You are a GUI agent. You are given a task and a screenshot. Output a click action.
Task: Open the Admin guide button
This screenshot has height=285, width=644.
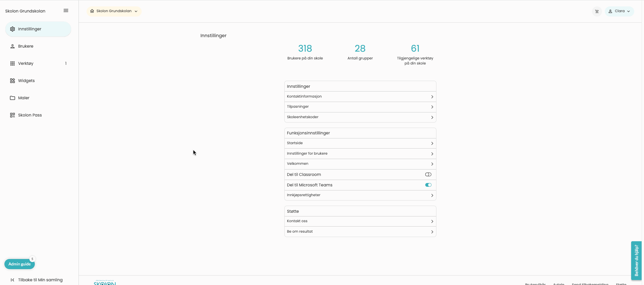pos(20,264)
